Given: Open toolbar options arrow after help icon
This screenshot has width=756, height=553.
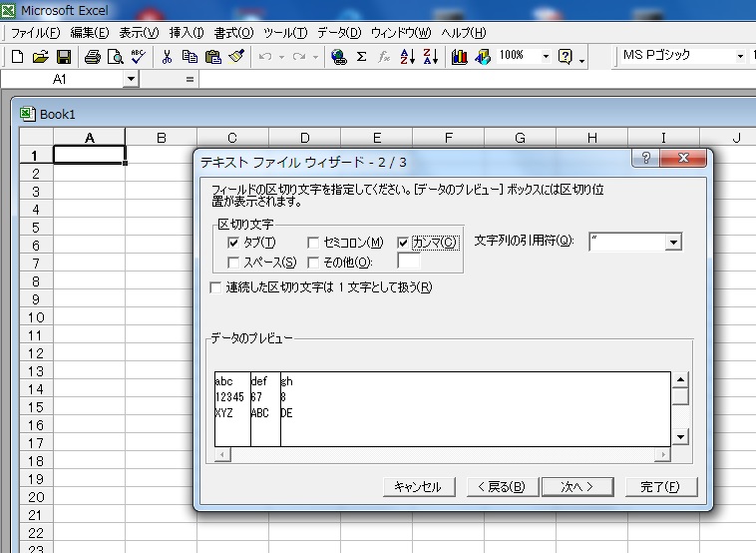Looking at the screenshot, I should (581, 60).
